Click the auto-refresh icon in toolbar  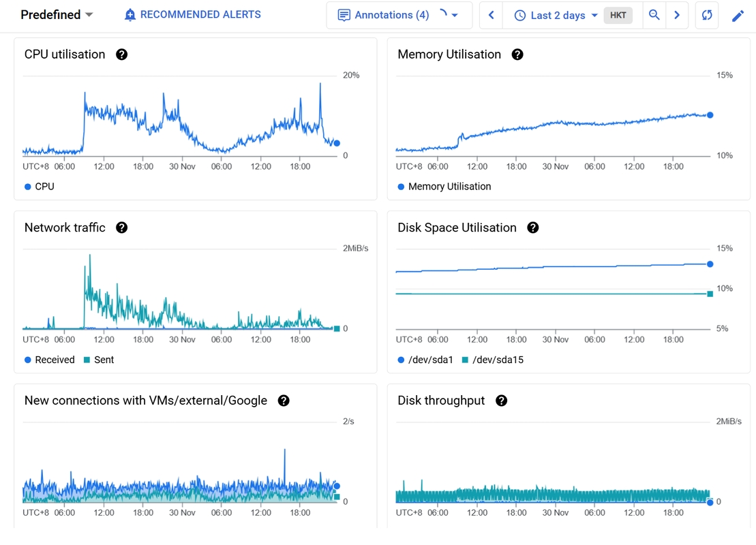coord(707,15)
